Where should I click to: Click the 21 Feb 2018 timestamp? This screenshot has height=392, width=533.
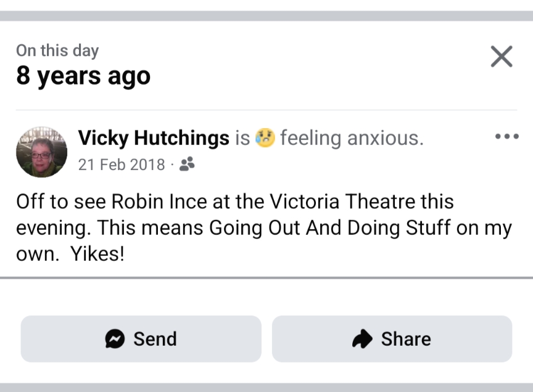(x=122, y=165)
